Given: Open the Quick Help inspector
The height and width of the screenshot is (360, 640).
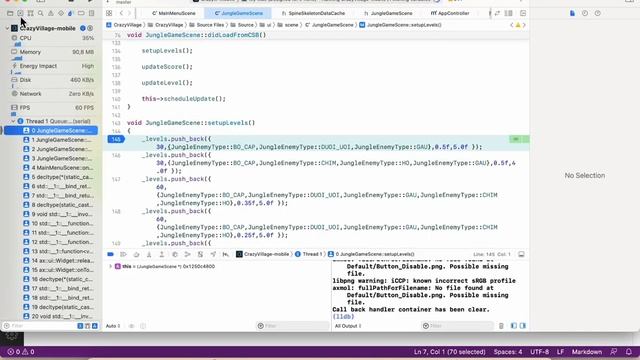Looking at the screenshot, I should 598,13.
